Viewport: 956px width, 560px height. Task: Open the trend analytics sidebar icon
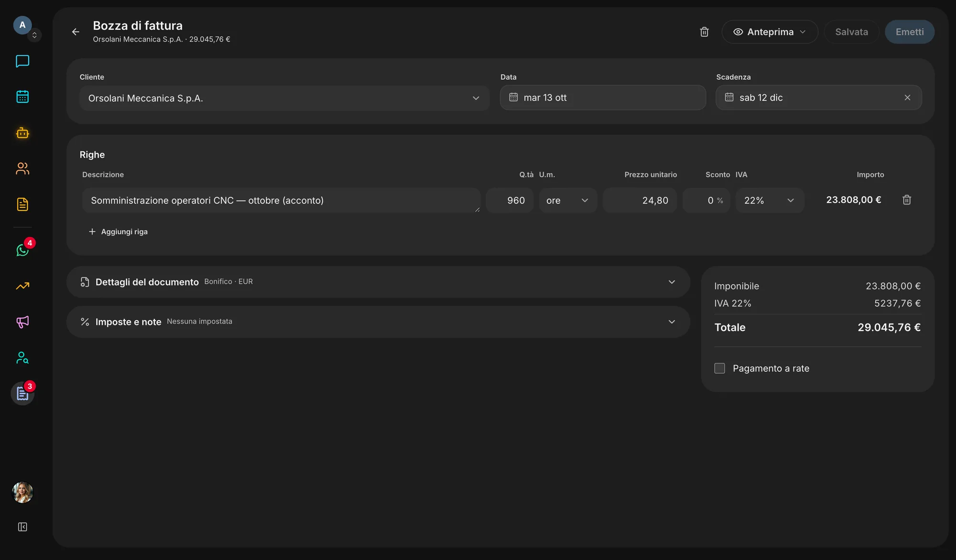coord(22,286)
